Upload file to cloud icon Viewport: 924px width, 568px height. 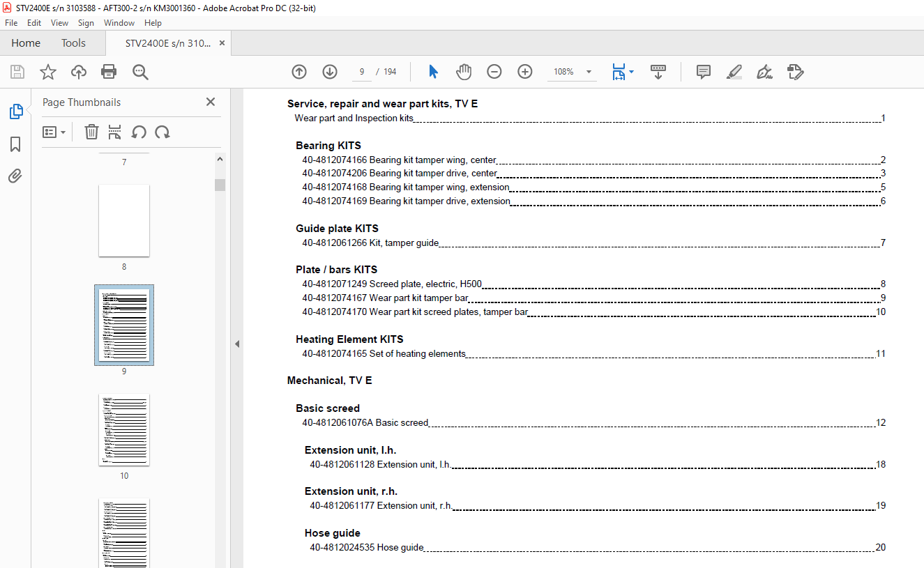79,72
